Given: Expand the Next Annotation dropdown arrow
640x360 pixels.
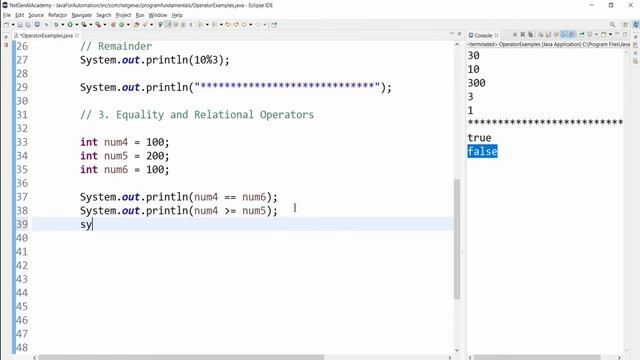Looking at the screenshot, I should coord(207,24).
